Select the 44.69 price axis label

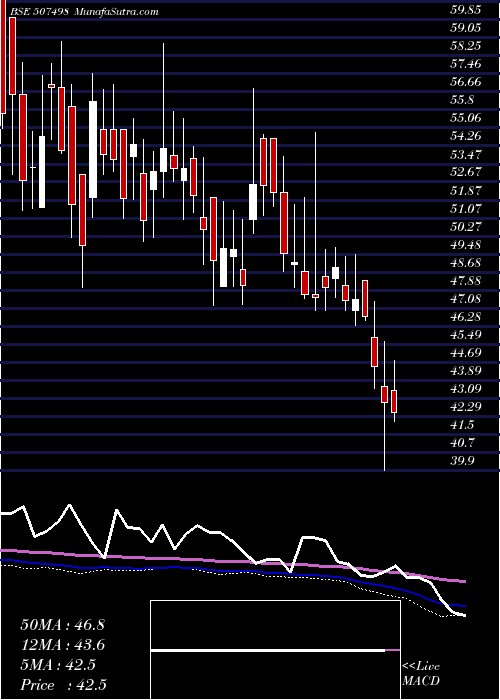click(x=465, y=353)
